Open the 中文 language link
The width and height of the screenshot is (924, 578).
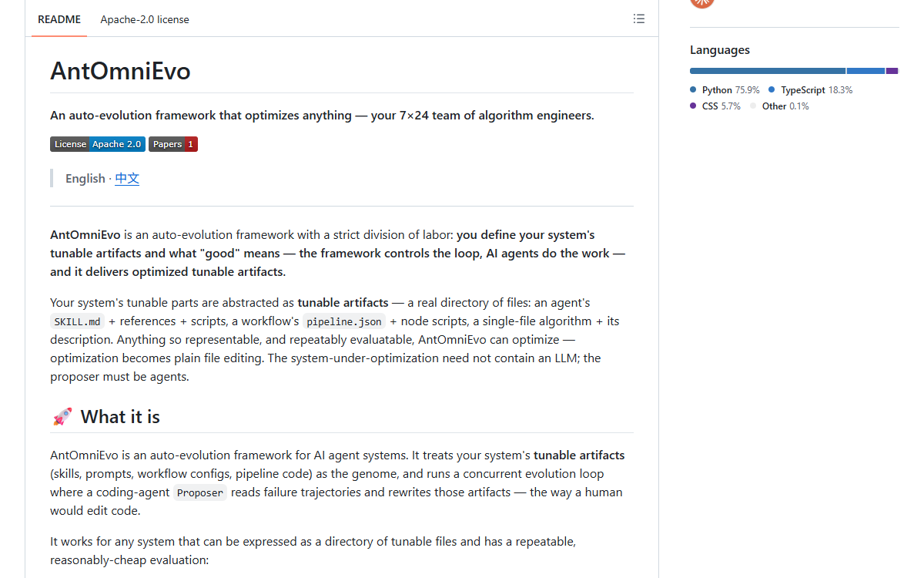pos(127,179)
